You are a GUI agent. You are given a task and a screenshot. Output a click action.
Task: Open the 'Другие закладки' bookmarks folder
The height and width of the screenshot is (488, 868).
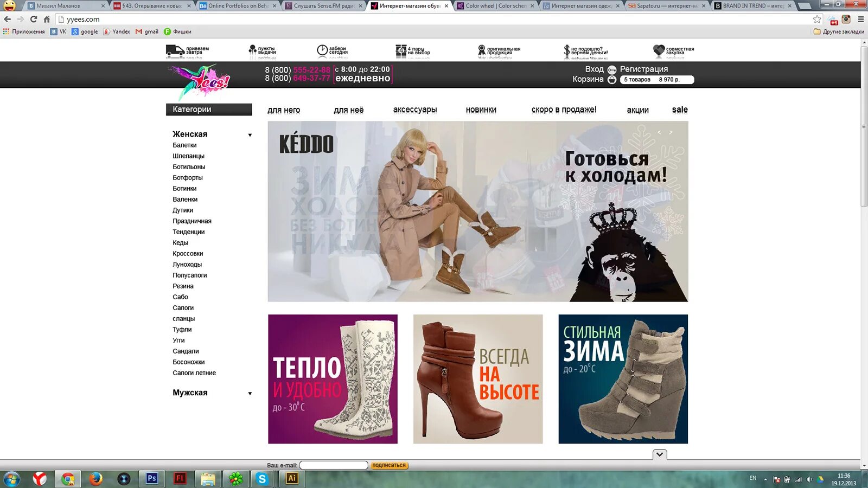coord(839,31)
